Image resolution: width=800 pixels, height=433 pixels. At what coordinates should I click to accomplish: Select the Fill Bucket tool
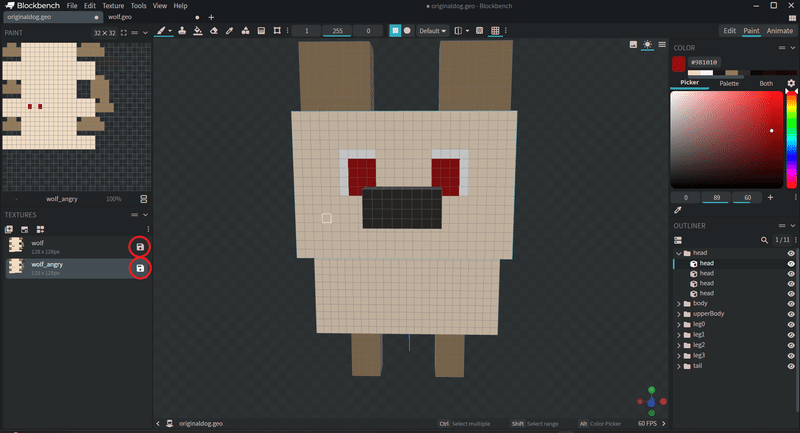point(196,31)
